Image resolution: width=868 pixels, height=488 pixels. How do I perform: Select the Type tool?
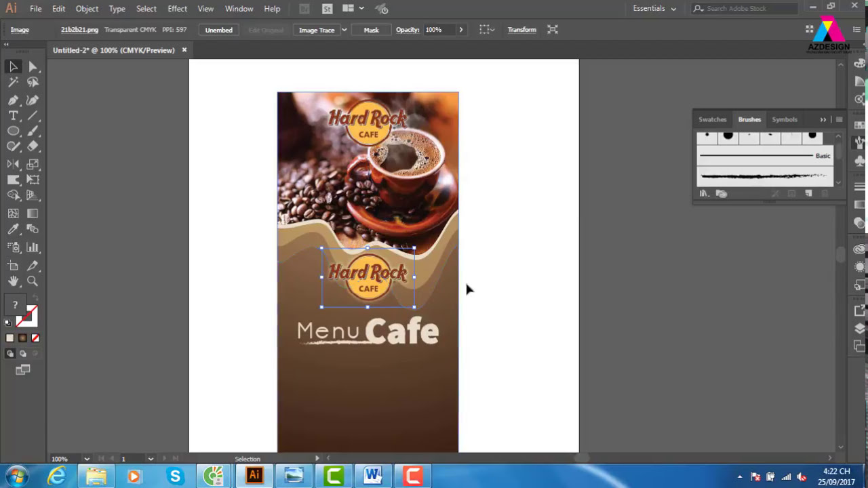(13, 116)
